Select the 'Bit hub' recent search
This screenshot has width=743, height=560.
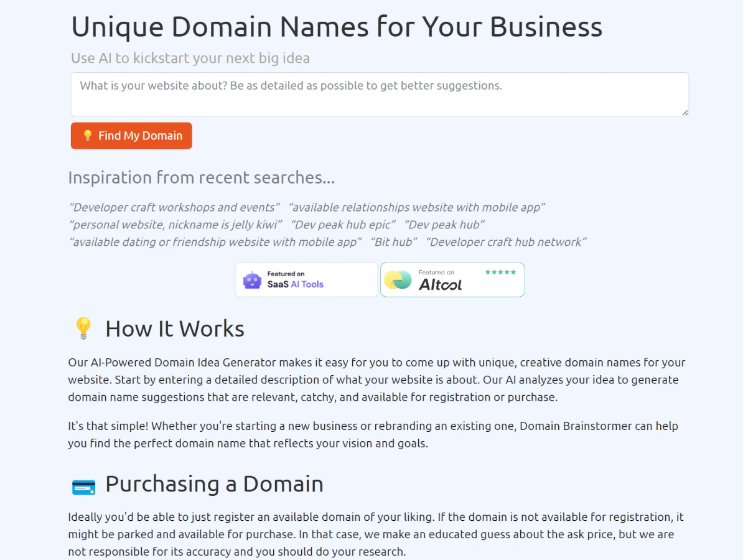coord(394,242)
